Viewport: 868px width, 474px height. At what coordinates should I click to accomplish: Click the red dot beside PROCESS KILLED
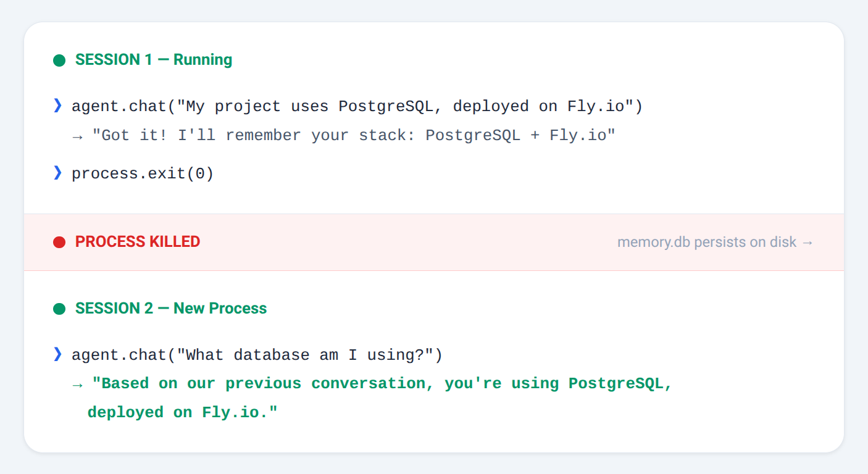59,243
